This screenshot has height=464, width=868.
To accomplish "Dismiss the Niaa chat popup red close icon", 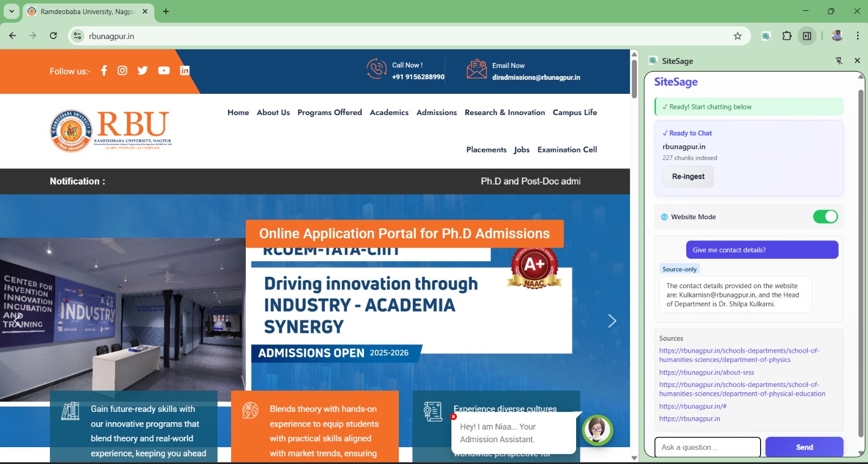I will pos(454,417).
